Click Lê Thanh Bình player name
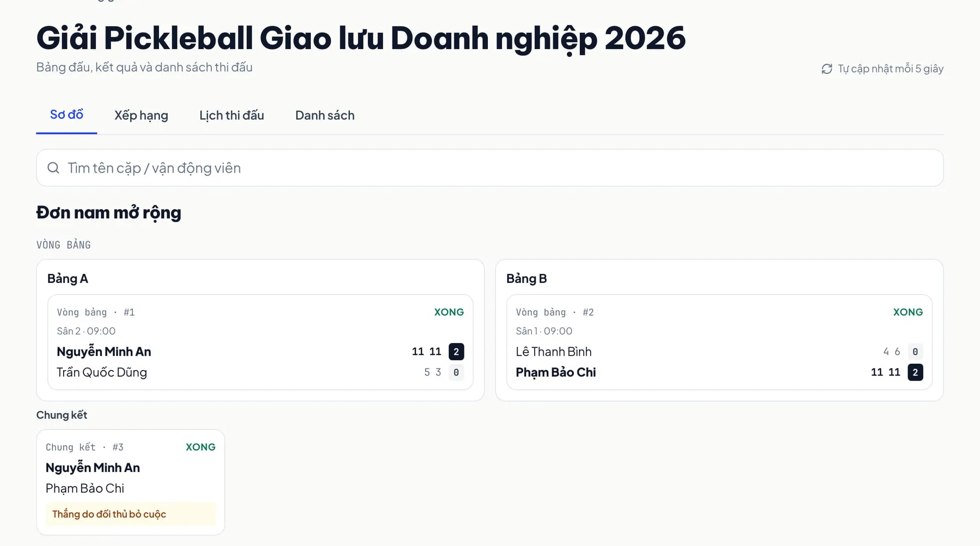Image resolution: width=980 pixels, height=546 pixels. [554, 352]
